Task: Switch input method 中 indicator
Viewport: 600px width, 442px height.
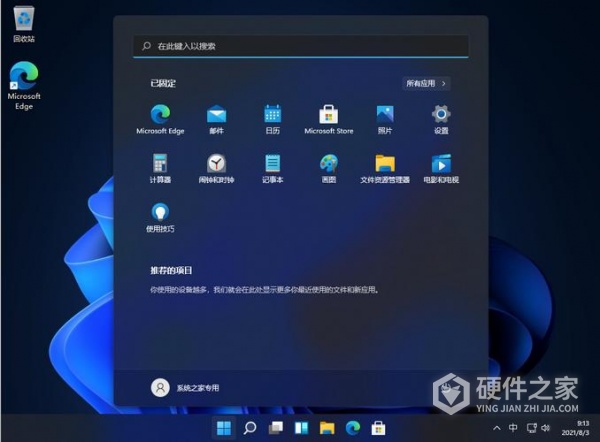Action: click(x=513, y=427)
